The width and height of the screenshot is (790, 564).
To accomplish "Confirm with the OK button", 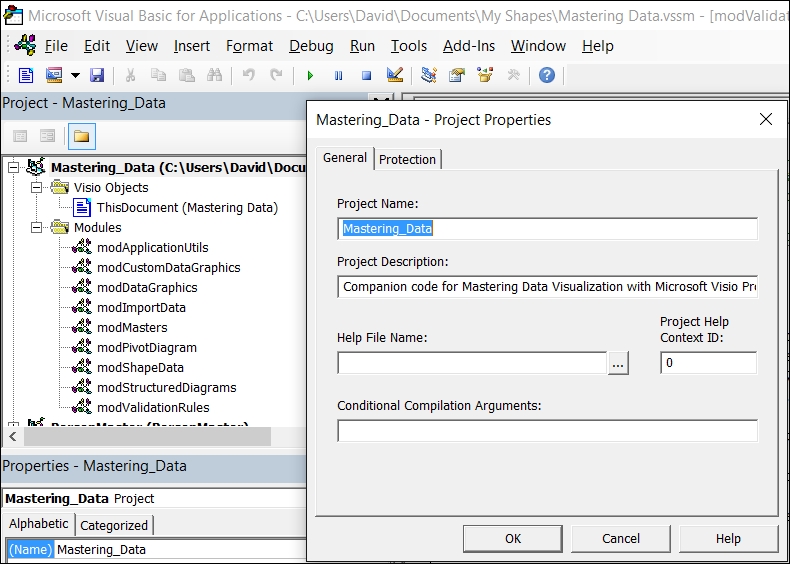I will 513,539.
